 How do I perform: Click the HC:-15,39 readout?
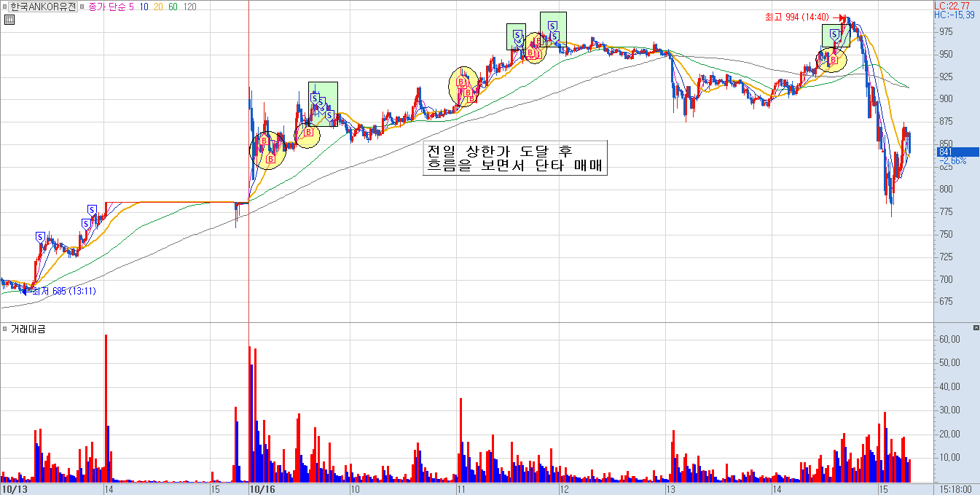[954, 14]
